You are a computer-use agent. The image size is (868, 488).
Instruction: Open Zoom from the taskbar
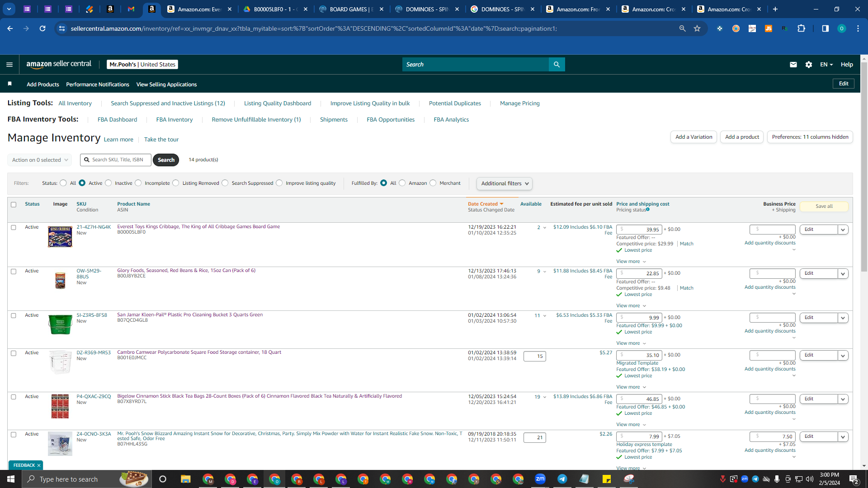(x=540, y=479)
